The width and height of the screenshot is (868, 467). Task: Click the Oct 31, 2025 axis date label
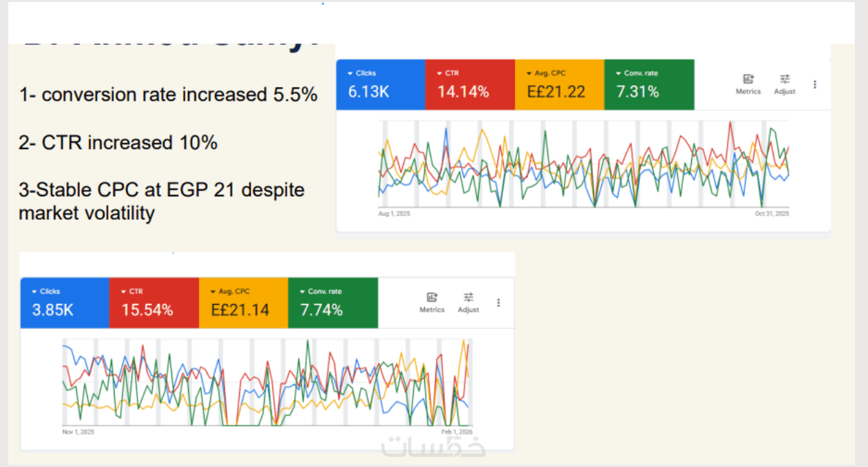(771, 214)
